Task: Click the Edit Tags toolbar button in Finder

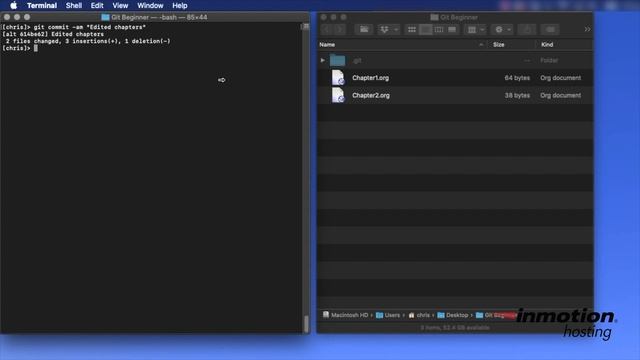Action: (x=550, y=29)
